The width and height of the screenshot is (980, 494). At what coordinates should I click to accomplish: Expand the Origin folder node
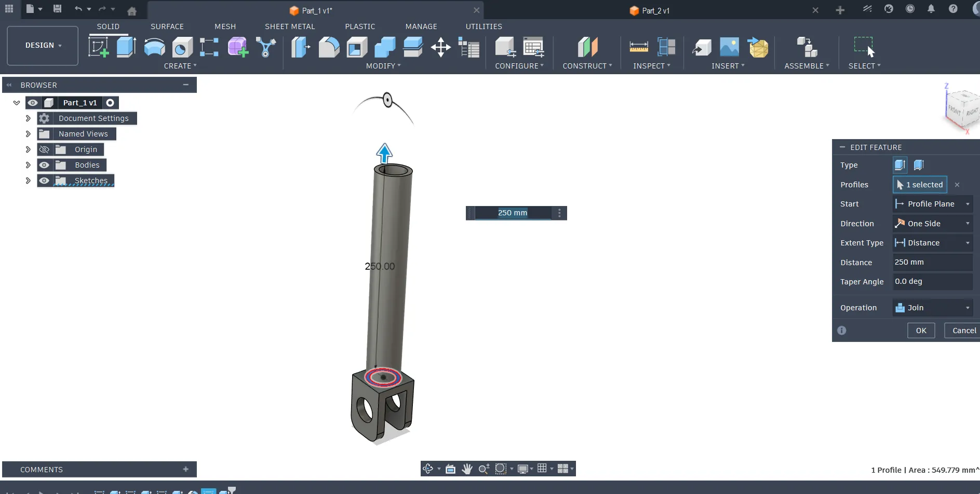pos(28,149)
